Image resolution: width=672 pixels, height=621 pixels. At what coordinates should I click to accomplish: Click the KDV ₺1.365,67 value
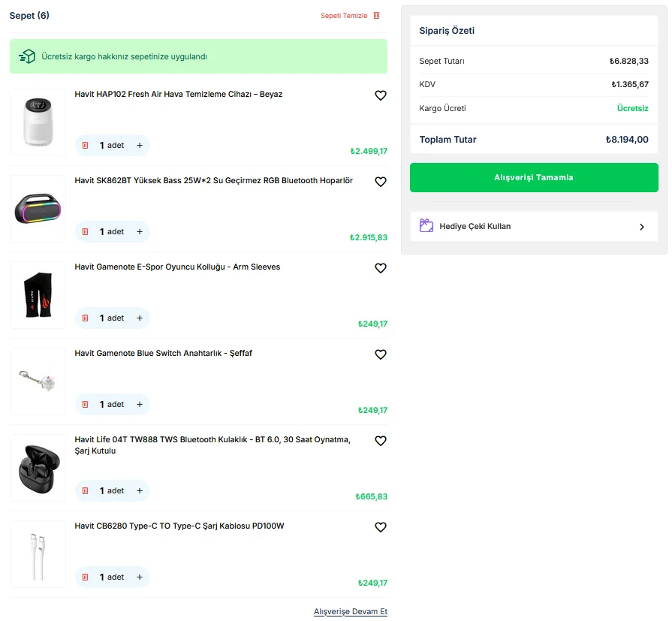click(x=629, y=84)
